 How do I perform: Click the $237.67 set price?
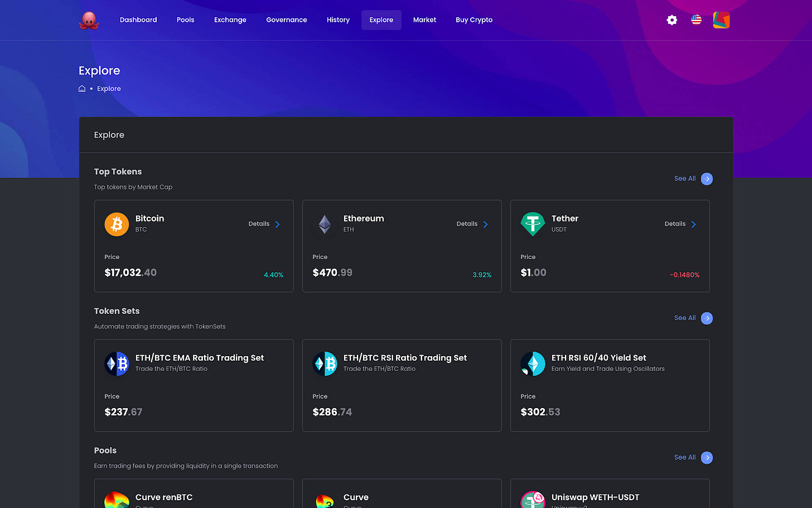click(x=123, y=412)
